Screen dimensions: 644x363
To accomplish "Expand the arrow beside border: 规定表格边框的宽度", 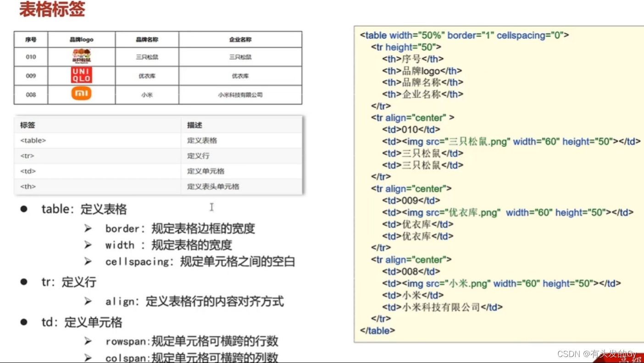I will (x=88, y=228).
